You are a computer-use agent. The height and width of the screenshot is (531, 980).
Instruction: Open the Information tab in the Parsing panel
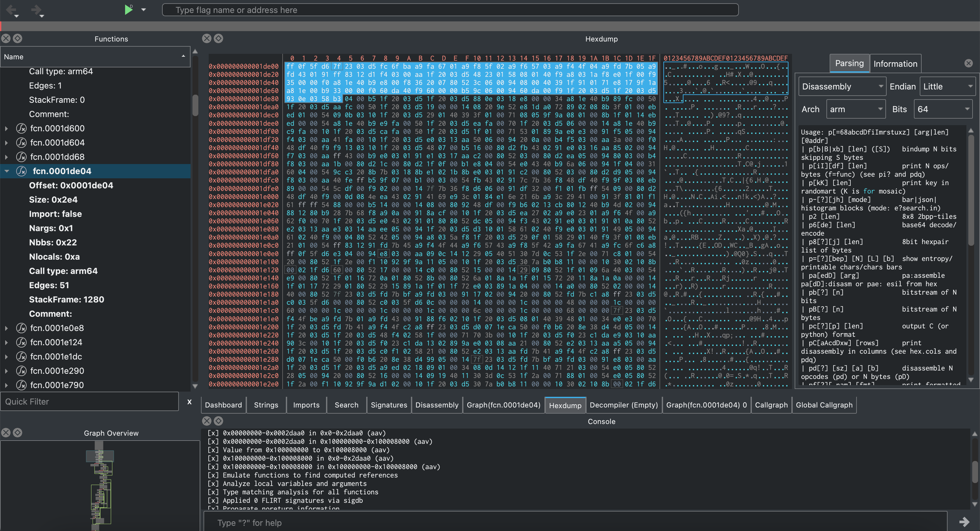895,63
